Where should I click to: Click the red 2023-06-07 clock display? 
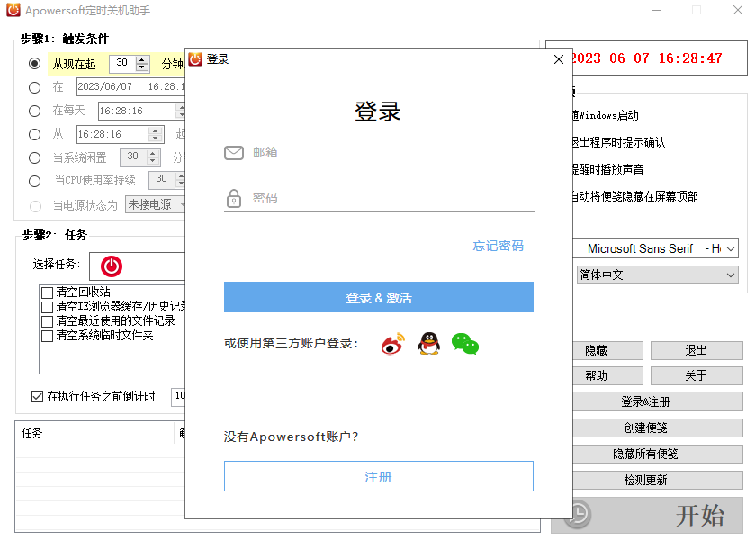tap(647, 58)
